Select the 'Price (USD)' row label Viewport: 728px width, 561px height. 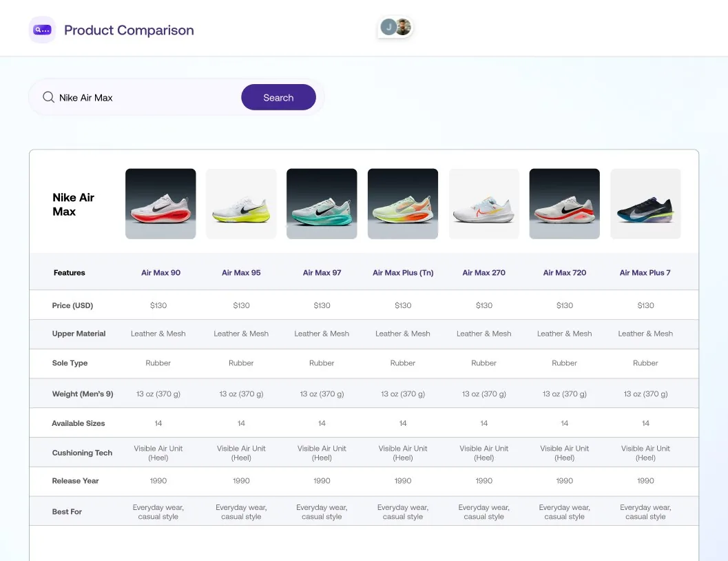pos(72,305)
